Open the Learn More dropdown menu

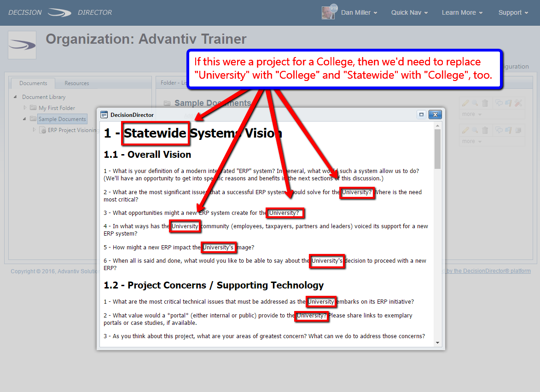462,13
